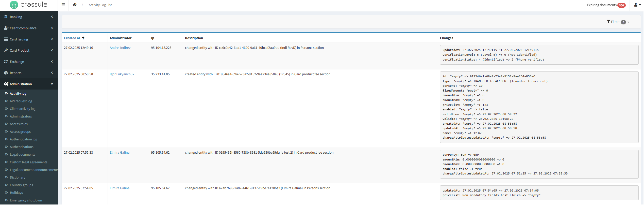
Task: Click the Crassula logo
Action: pos(29,5)
